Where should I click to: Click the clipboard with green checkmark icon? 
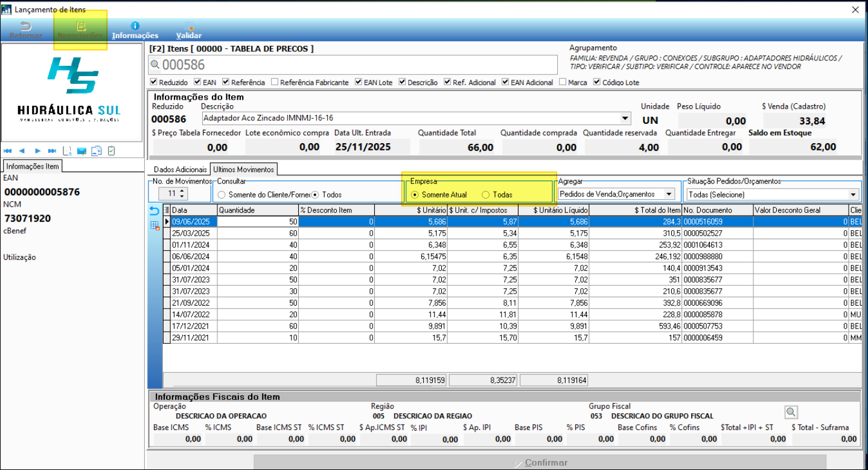point(111,150)
